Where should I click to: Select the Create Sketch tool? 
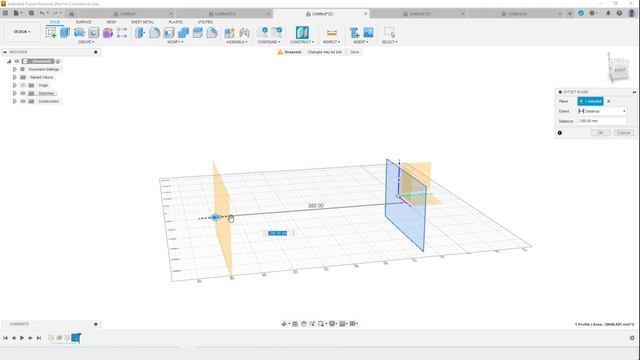51,33
